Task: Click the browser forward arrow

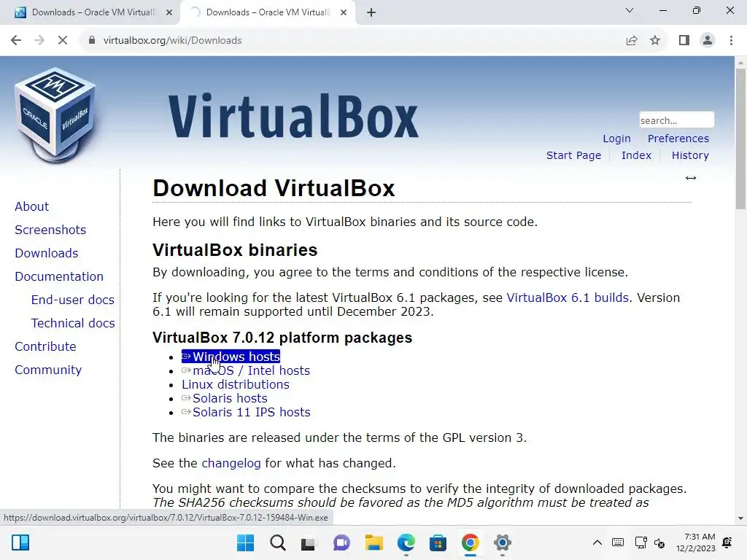Action: pos(39,41)
